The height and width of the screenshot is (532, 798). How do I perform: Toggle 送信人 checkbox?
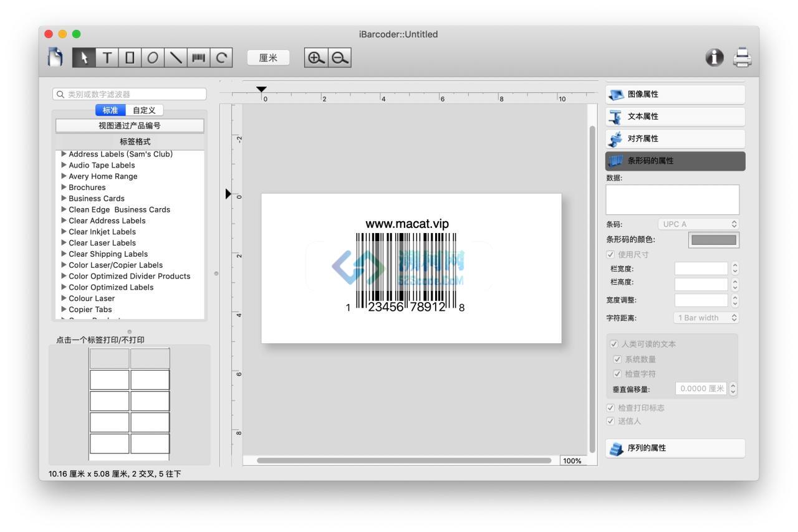(610, 421)
